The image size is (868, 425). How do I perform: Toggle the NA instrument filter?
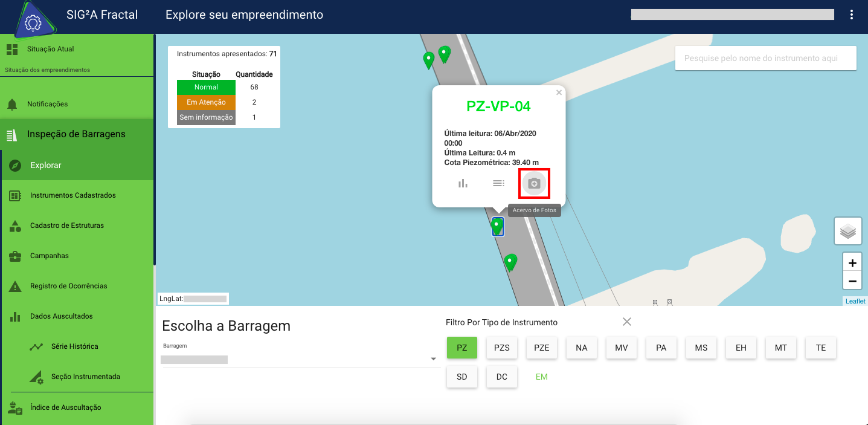pos(582,348)
